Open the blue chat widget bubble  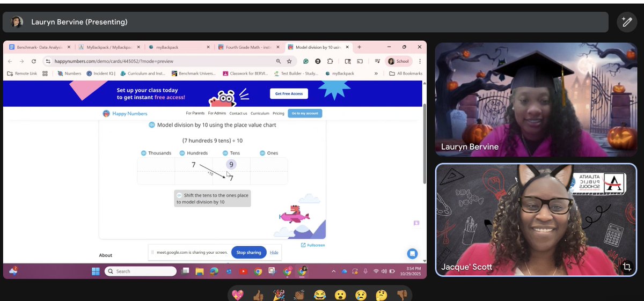412,253
